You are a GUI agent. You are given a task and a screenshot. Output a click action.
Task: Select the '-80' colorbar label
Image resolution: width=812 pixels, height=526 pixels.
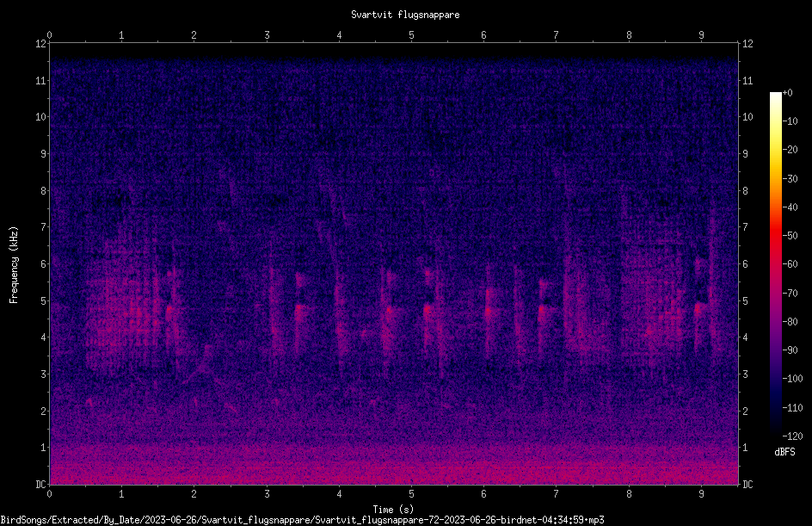tap(790, 322)
